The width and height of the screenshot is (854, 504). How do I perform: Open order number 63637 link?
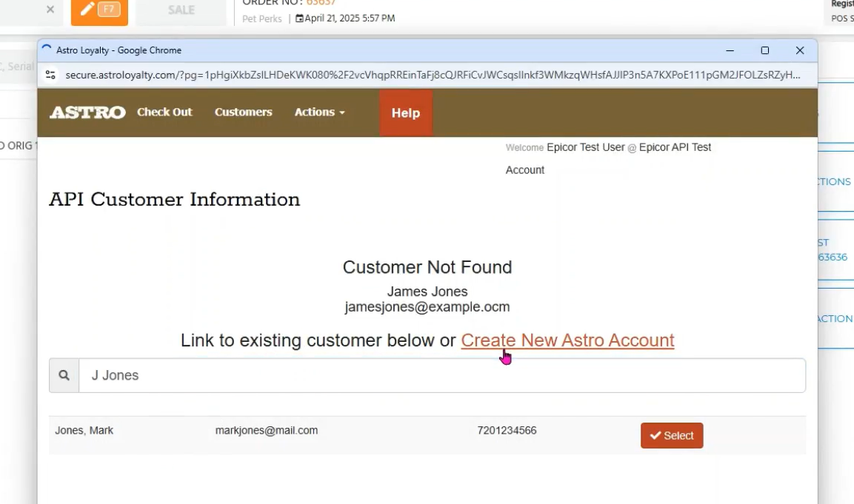321,3
